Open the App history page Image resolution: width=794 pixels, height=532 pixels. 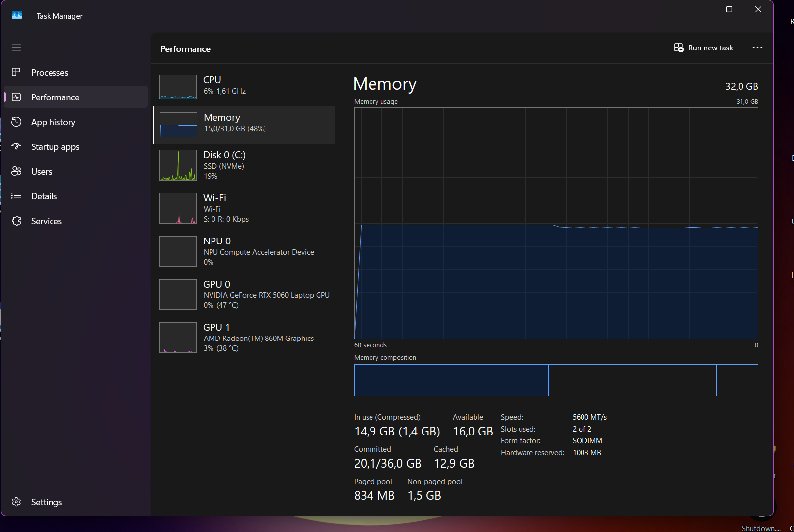click(x=76, y=122)
